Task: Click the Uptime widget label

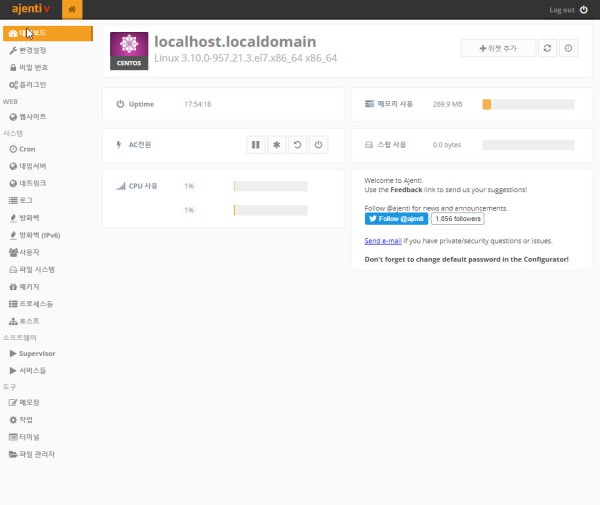Action: pyautogui.click(x=141, y=104)
